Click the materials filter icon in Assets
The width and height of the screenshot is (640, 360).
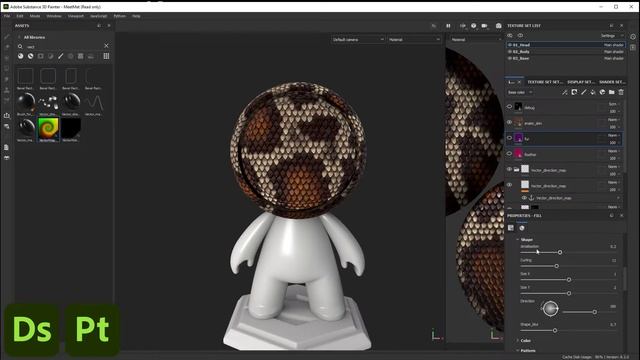[20, 56]
